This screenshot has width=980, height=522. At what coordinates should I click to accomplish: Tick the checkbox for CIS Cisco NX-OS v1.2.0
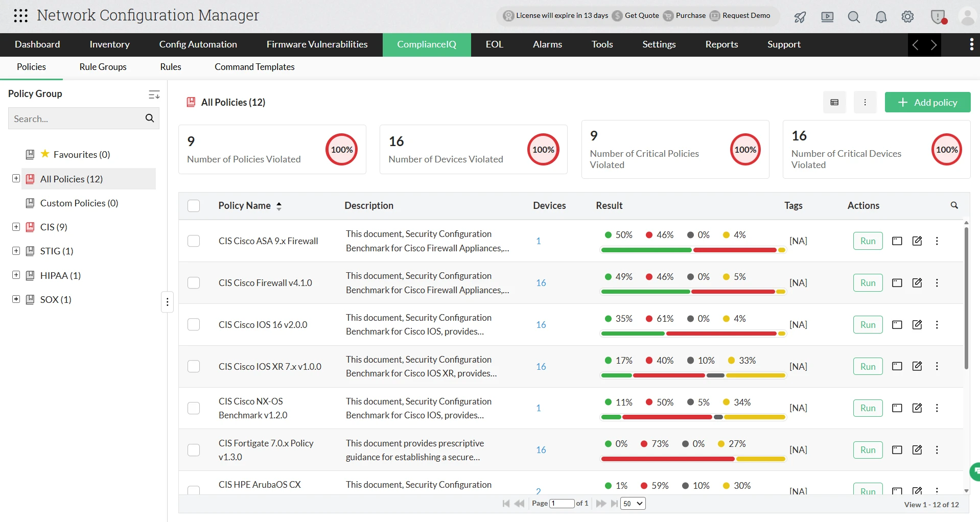coord(194,408)
